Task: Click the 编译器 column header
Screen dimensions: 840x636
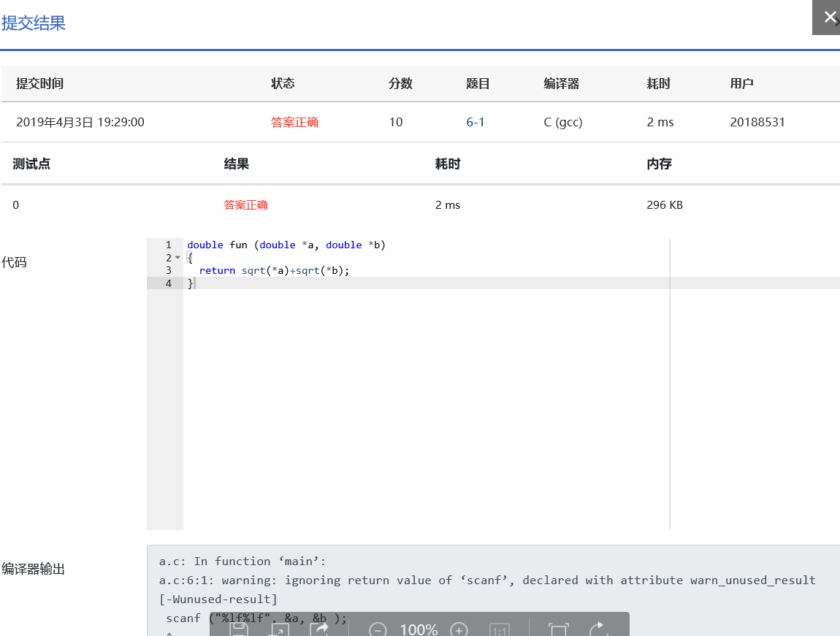Action: [x=562, y=83]
